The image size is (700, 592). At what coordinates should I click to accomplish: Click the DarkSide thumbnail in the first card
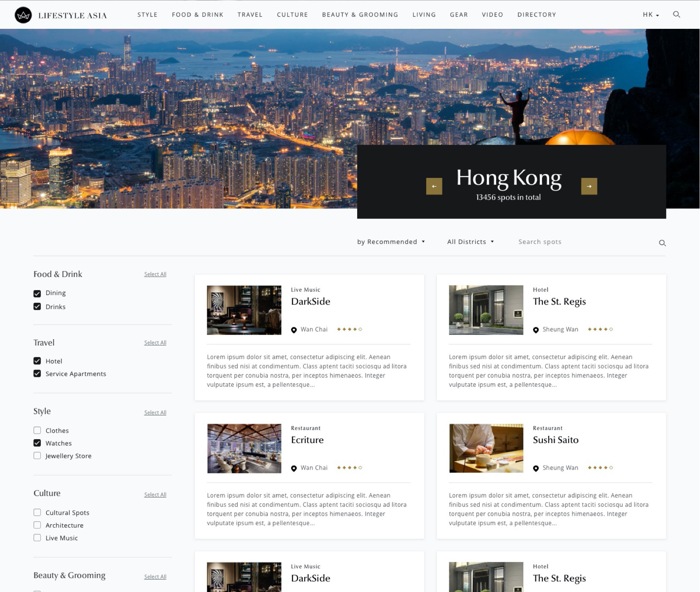click(x=244, y=310)
